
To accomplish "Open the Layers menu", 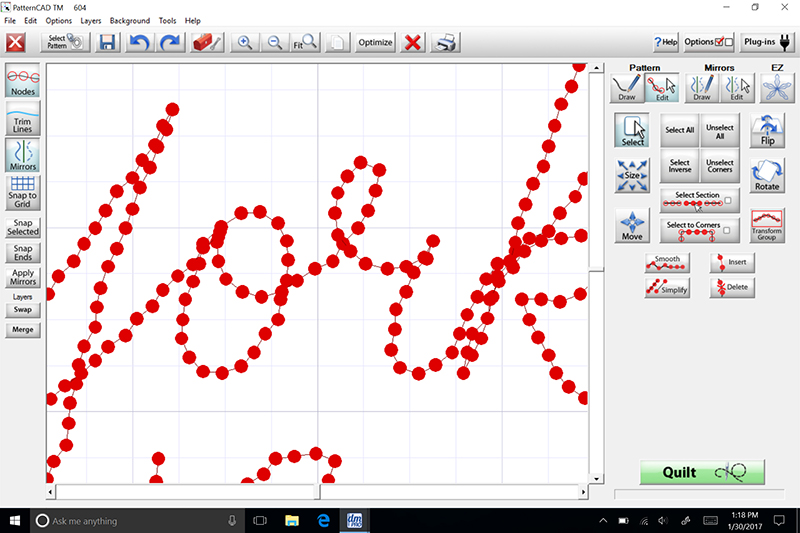I will click(x=90, y=21).
